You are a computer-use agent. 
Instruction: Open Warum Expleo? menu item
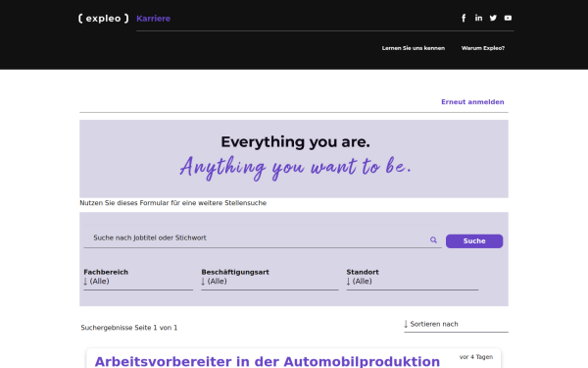(483, 48)
